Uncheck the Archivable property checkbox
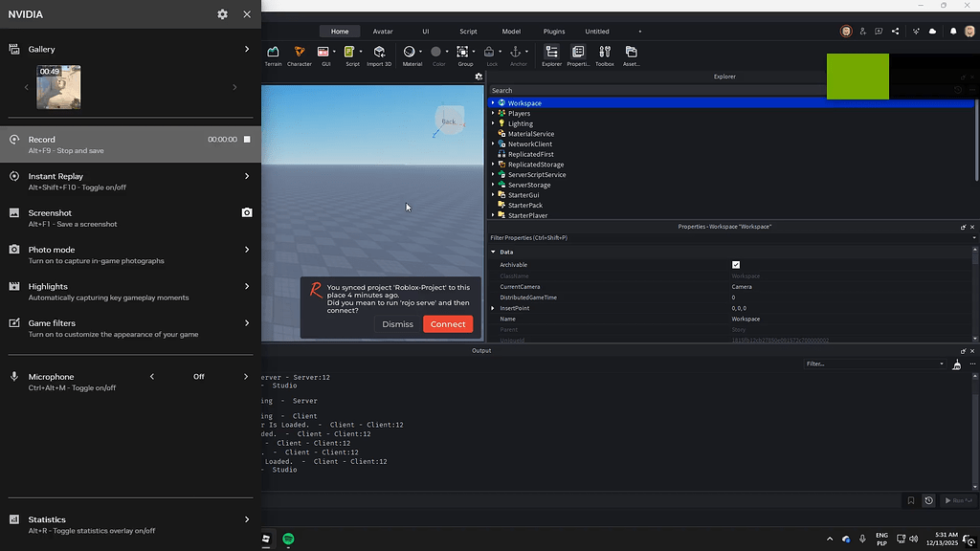The width and height of the screenshot is (980, 551). pyautogui.click(x=736, y=265)
